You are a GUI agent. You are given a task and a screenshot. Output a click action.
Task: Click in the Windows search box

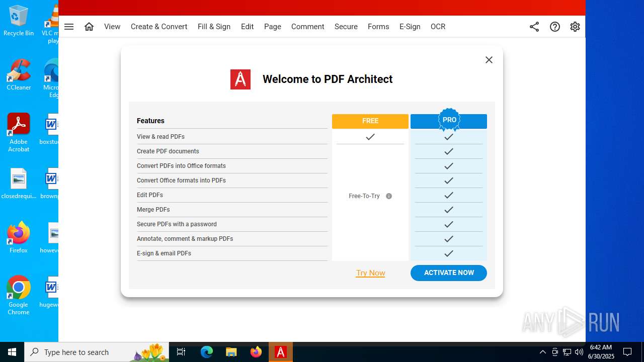point(97,352)
